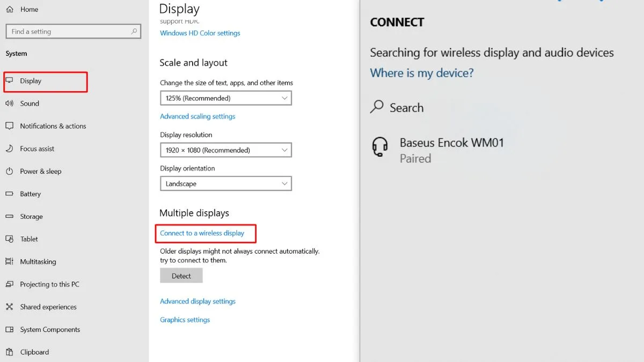Viewport: 644px width, 362px height.
Task: Click the magnifier icon beside Search
Action: pos(377,107)
